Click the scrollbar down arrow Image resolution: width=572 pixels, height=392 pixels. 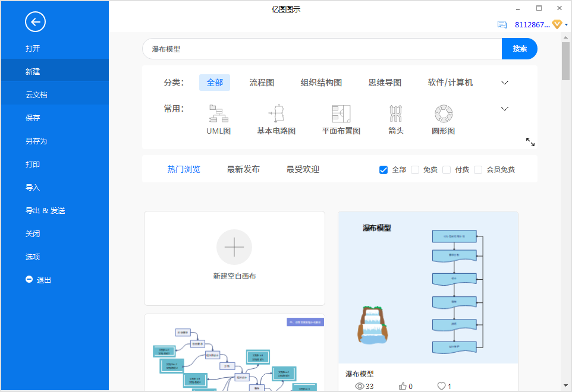pos(566,385)
